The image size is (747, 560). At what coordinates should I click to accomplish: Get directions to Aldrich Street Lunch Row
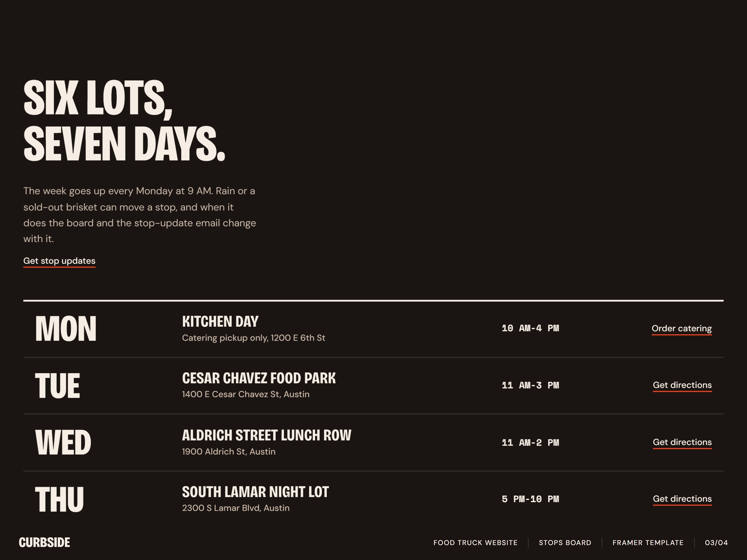point(682,442)
